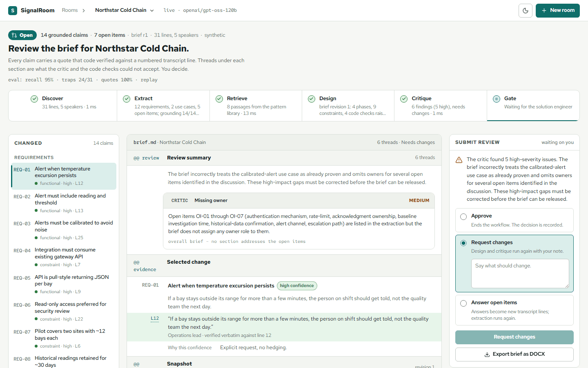The image size is (588, 368).
Task: Open the Discover pipeline step
Action: (x=63, y=105)
